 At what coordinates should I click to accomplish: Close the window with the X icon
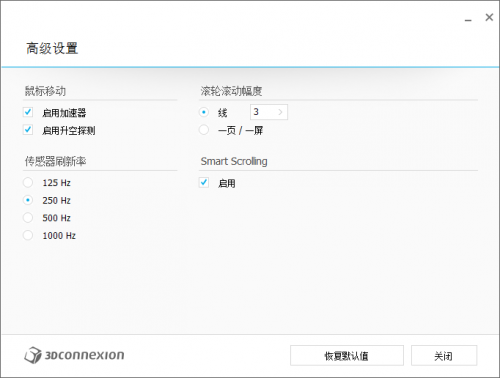tap(489, 17)
